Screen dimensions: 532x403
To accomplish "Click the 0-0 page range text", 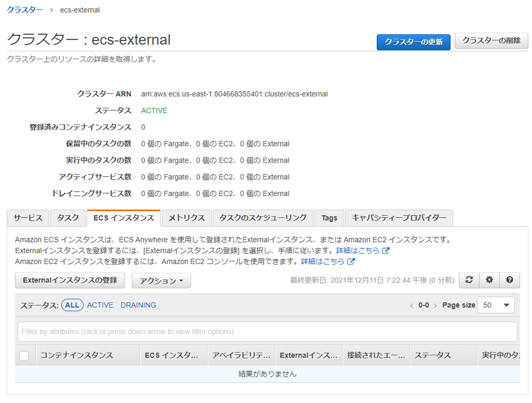I will click(x=423, y=305).
